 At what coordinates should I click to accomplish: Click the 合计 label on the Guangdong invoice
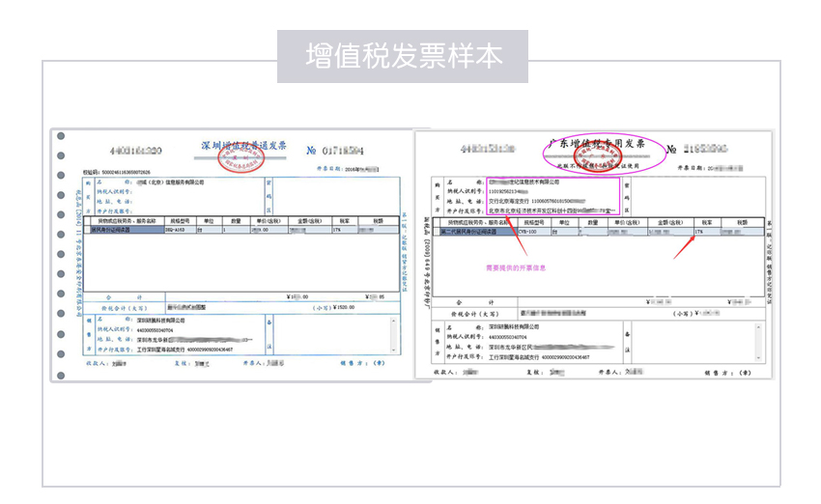[475, 302]
